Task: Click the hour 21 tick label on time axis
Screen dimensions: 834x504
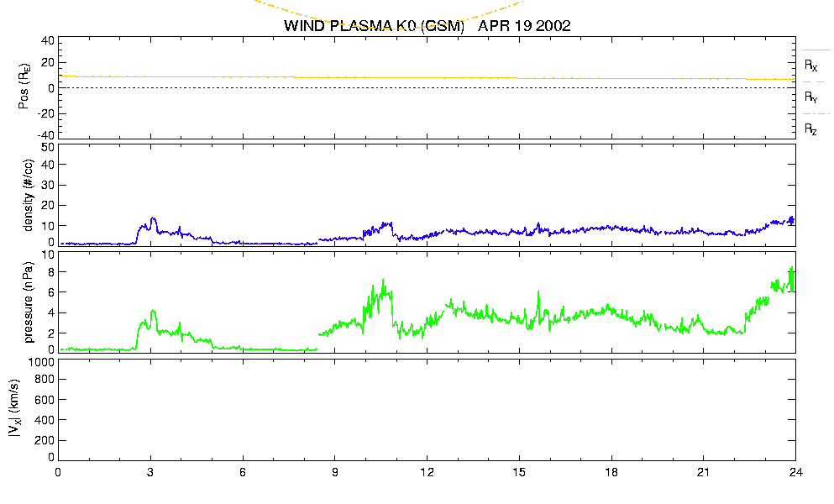Action: tap(703, 472)
